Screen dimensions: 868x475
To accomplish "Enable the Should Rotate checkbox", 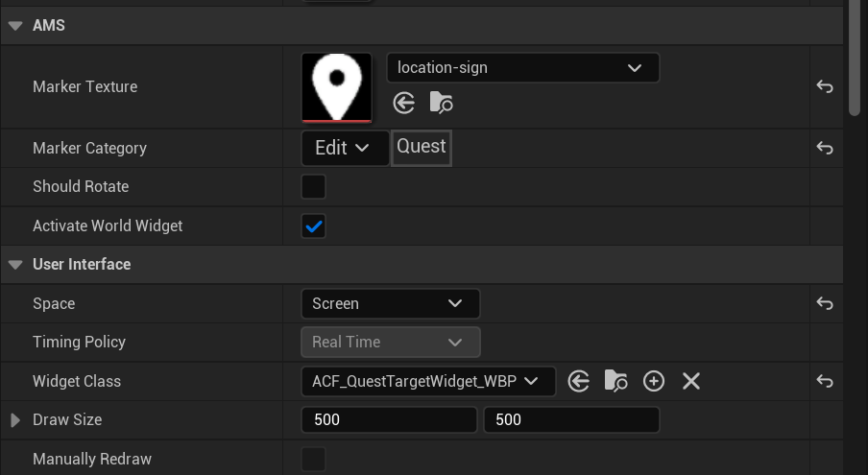I will tap(314, 186).
